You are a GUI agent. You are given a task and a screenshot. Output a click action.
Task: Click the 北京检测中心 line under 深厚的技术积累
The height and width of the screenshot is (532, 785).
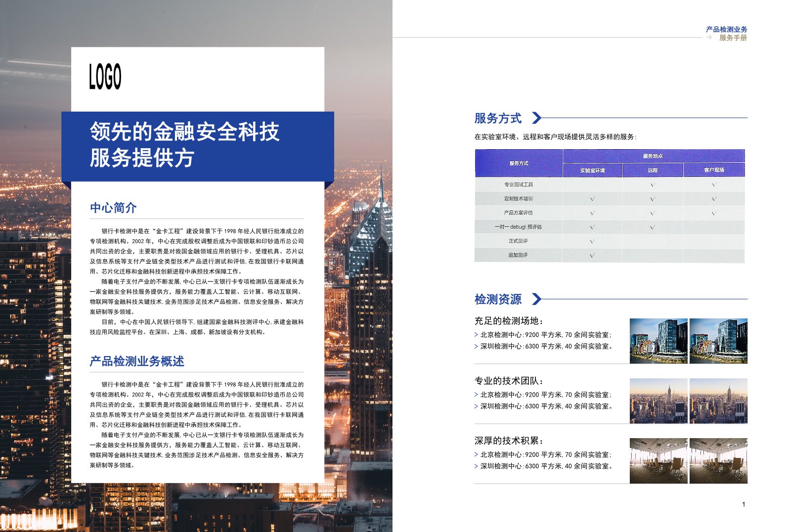tap(546, 454)
